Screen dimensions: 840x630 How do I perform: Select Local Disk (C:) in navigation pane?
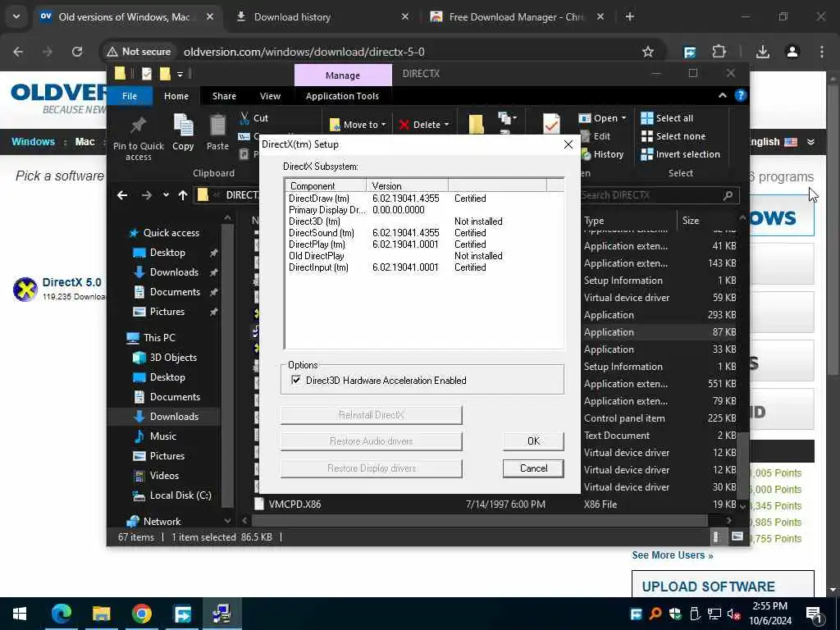(180, 495)
